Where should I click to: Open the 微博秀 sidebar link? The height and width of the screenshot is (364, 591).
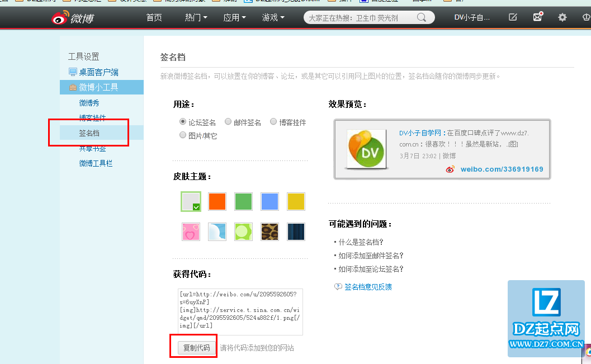click(x=89, y=103)
